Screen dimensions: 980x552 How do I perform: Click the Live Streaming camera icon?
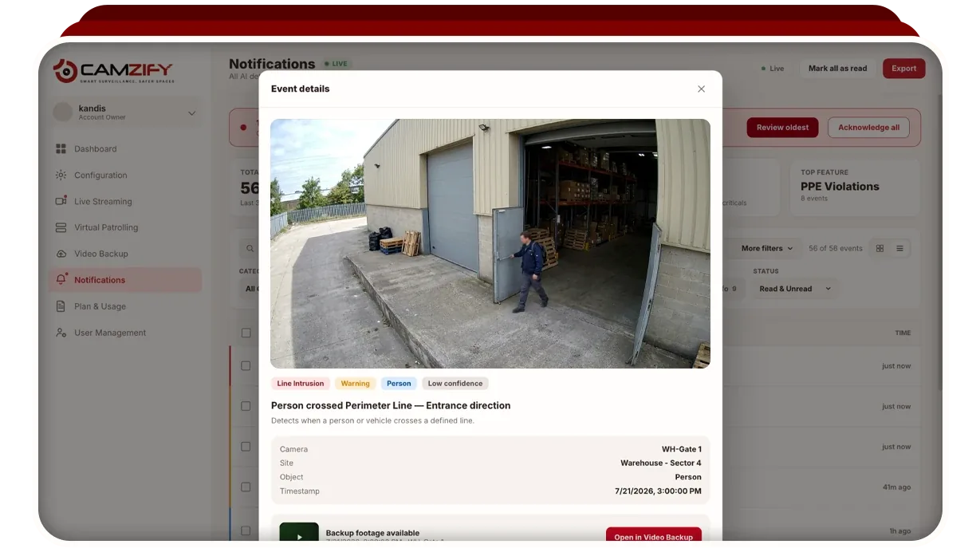pos(61,201)
